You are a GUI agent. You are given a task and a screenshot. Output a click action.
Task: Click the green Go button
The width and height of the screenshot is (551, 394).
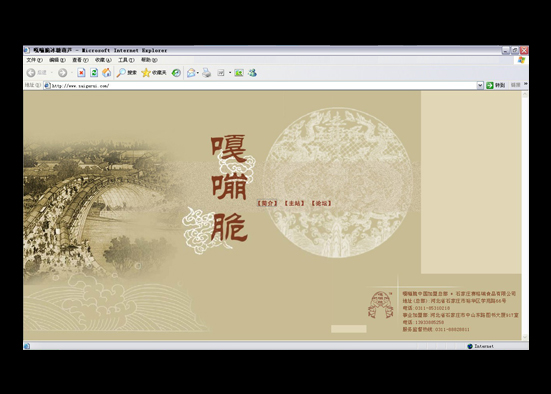495,85
